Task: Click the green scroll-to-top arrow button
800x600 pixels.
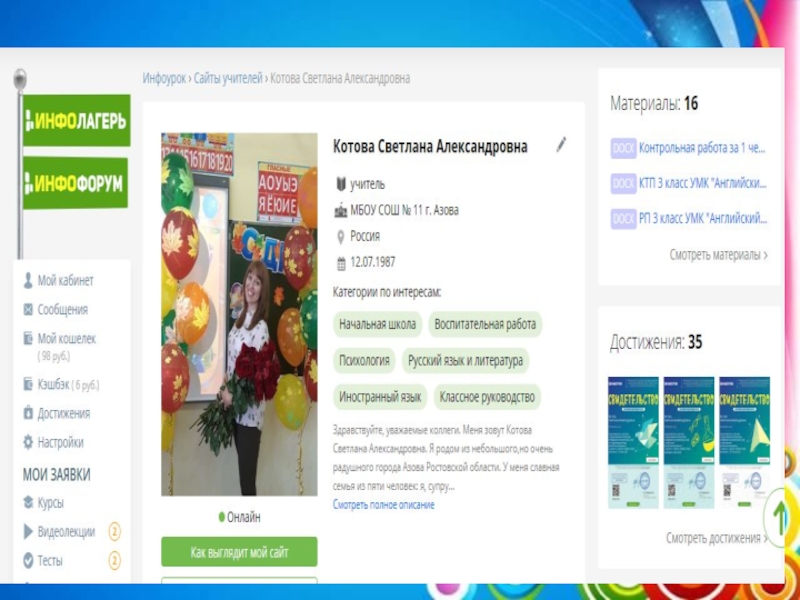Action: point(780,518)
